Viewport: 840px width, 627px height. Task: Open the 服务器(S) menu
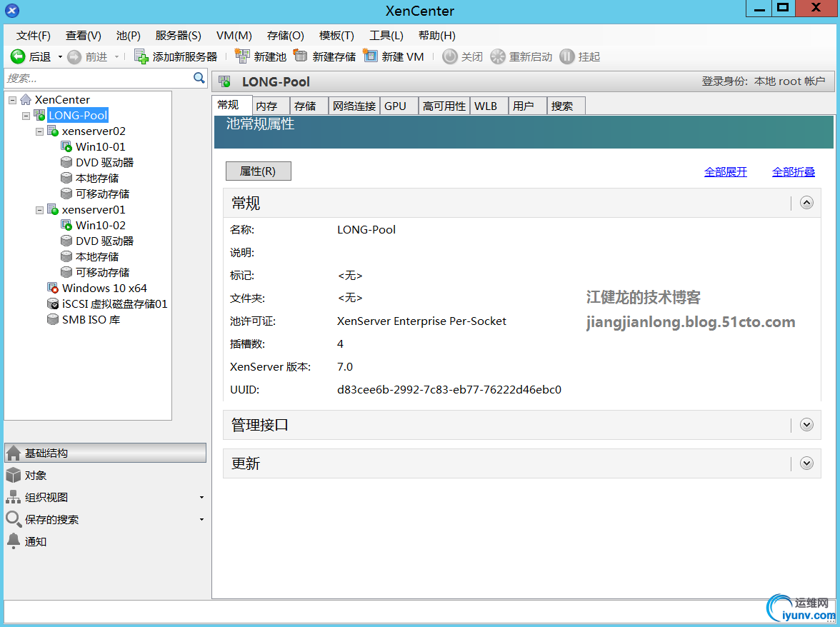178,35
